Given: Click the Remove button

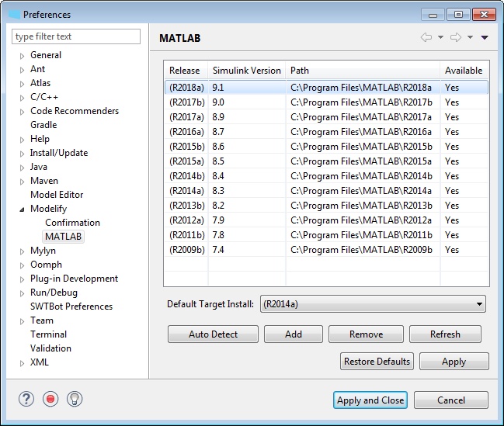Looking at the screenshot, I should coord(366,334).
